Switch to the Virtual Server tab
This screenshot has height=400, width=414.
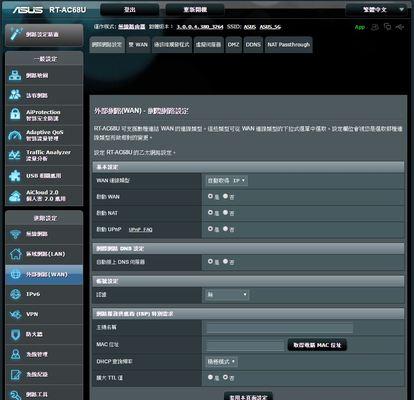(x=208, y=45)
